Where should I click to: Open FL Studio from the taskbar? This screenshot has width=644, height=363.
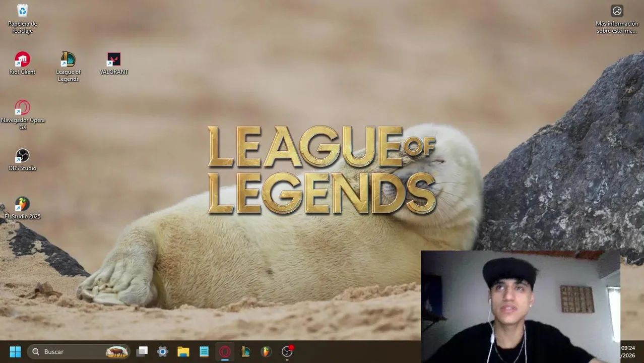pos(266,351)
